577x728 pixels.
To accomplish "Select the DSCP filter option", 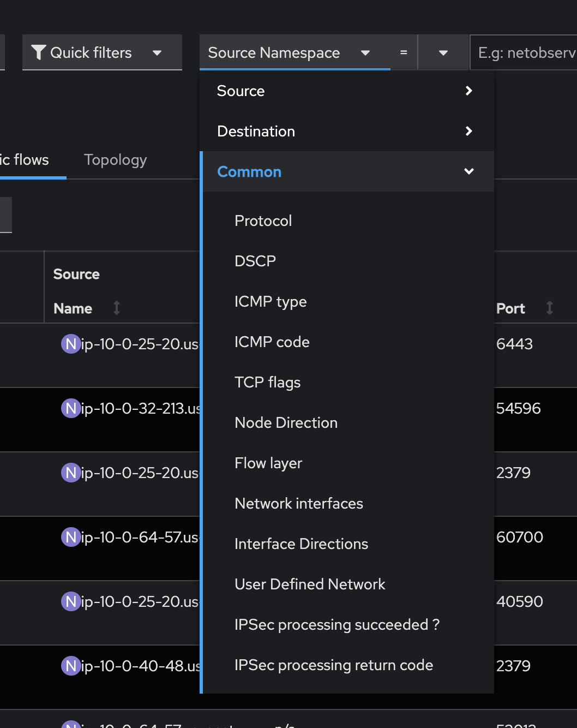I will click(x=255, y=261).
